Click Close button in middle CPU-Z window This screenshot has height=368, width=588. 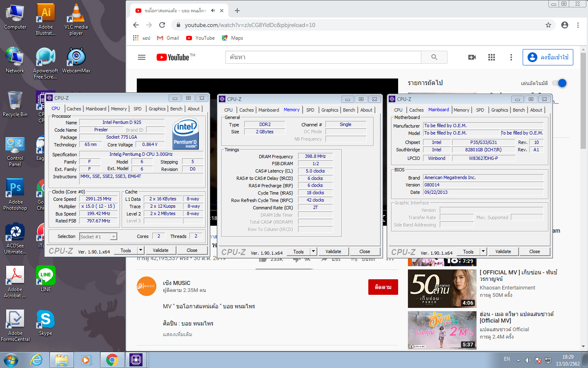click(x=365, y=251)
